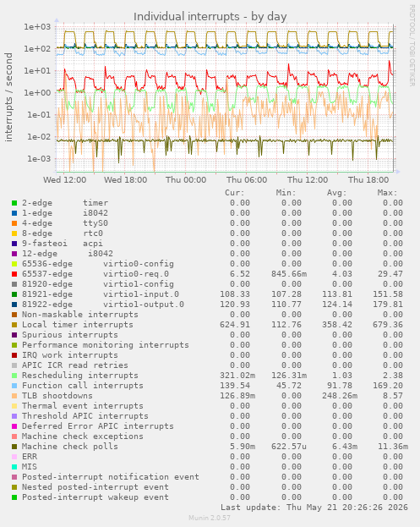Click the olive Local timer interrupts swatch
420x527 pixels.
[14, 325]
